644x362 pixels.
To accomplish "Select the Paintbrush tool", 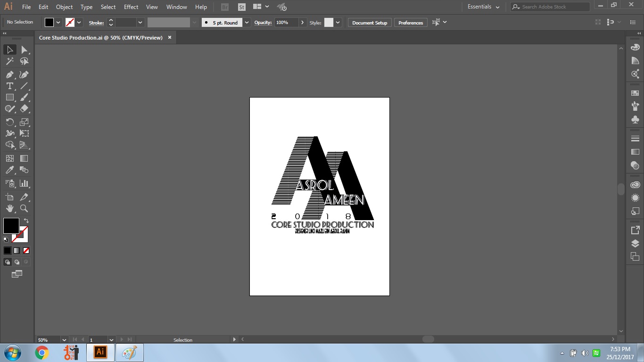I will point(24,97).
